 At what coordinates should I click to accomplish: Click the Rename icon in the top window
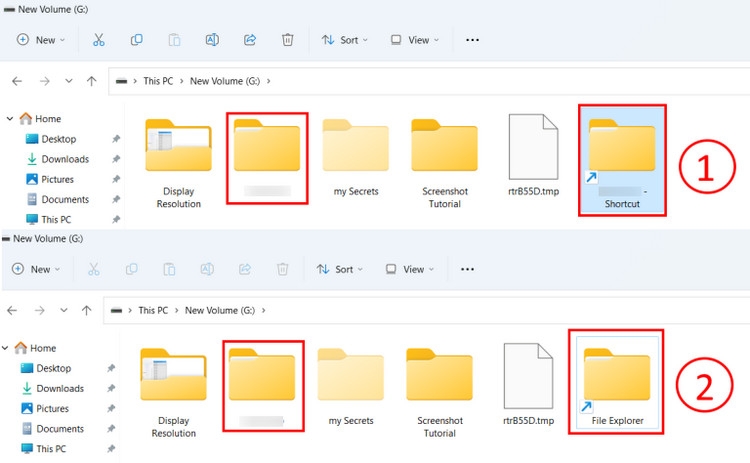pyautogui.click(x=212, y=40)
